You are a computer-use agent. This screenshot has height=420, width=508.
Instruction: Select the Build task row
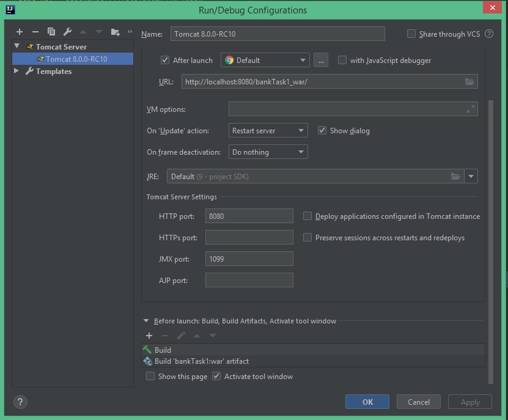pos(313,350)
